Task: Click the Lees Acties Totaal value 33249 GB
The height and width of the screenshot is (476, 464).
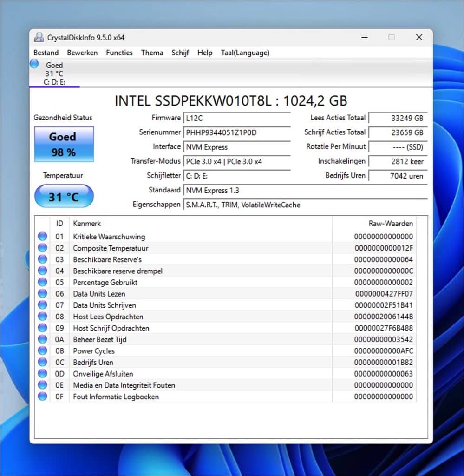Action: [x=398, y=118]
